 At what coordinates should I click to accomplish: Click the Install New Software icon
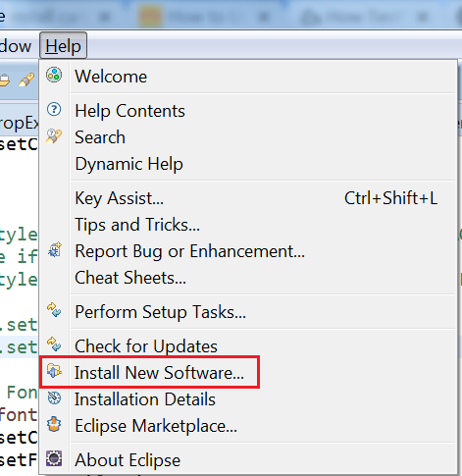54,371
